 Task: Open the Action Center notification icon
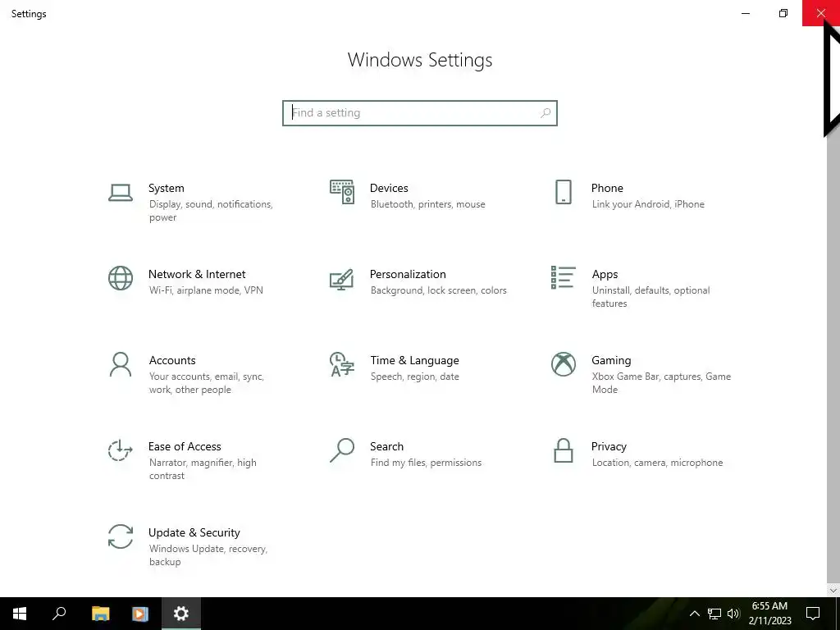pos(813,614)
